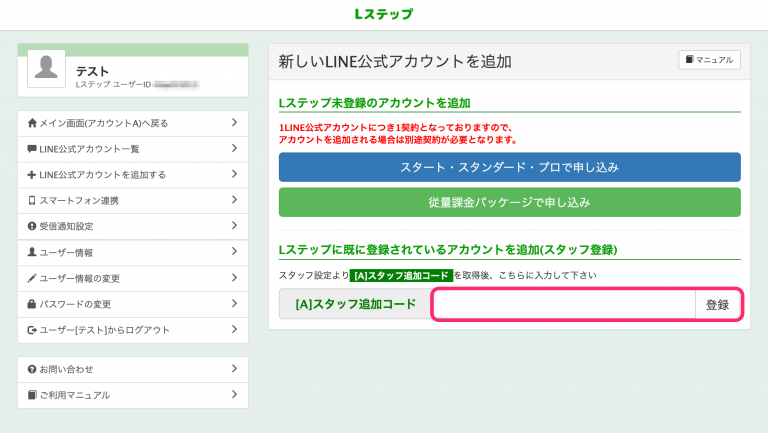Open ユーザー情報の変更 menu item

click(133, 278)
